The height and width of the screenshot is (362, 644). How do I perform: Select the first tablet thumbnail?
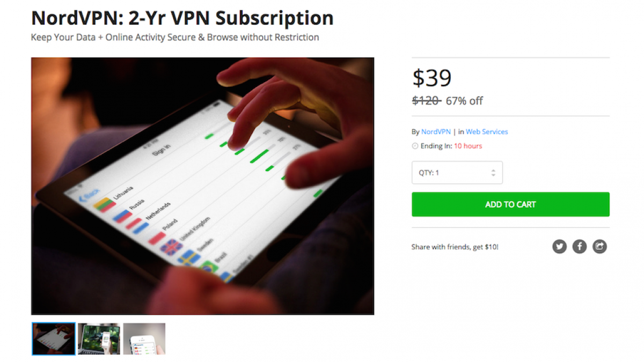coord(54,338)
